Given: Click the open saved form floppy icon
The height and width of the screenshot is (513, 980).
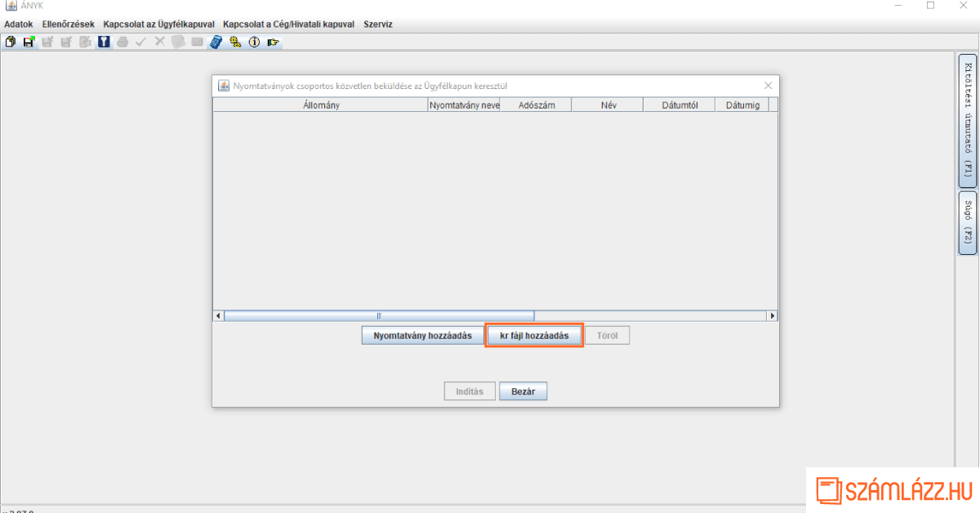Looking at the screenshot, I should click(x=29, y=42).
